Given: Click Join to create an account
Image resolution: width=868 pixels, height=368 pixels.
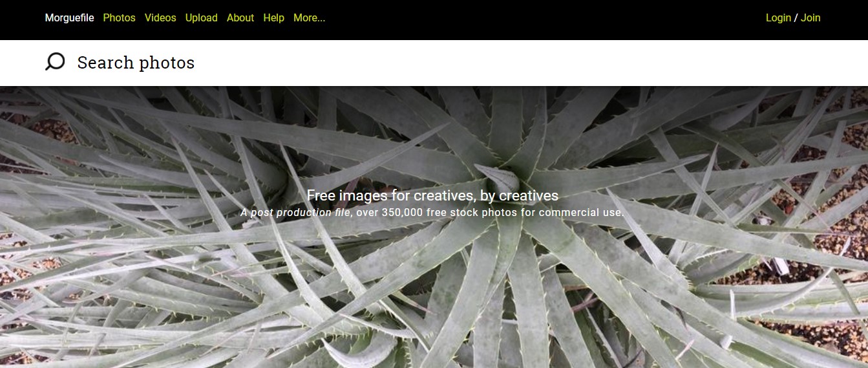Looking at the screenshot, I should tap(810, 18).
